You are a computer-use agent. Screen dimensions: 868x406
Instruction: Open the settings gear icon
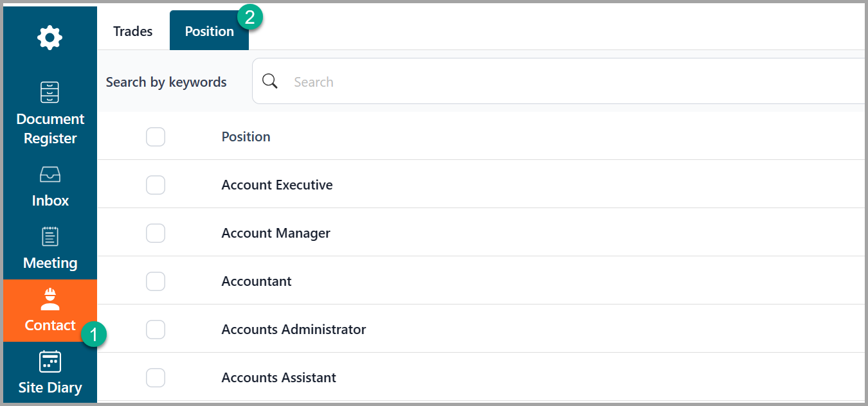pyautogui.click(x=50, y=37)
